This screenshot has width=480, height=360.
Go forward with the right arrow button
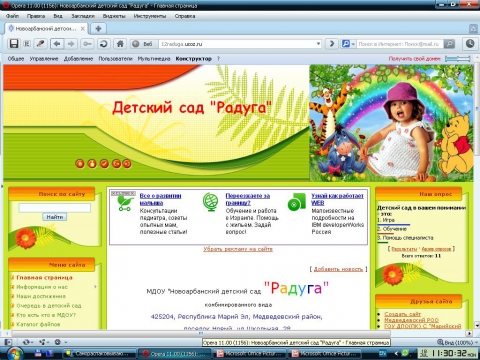coord(71,44)
